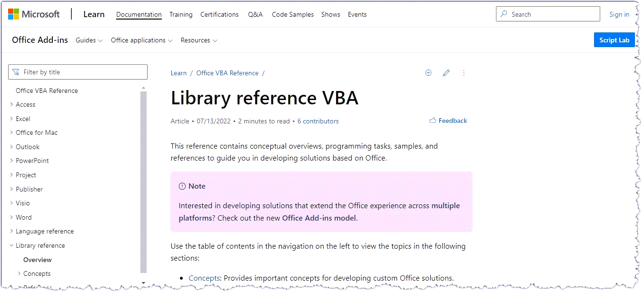Image resolution: width=644 pixels, height=293 pixels.
Task: Click the filter icon in the title filter box
Action: click(x=16, y=72)
